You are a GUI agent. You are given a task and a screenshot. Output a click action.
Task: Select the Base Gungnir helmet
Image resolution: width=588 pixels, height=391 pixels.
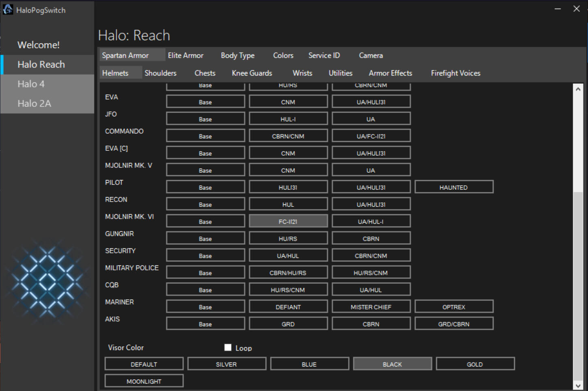[205, 239]
